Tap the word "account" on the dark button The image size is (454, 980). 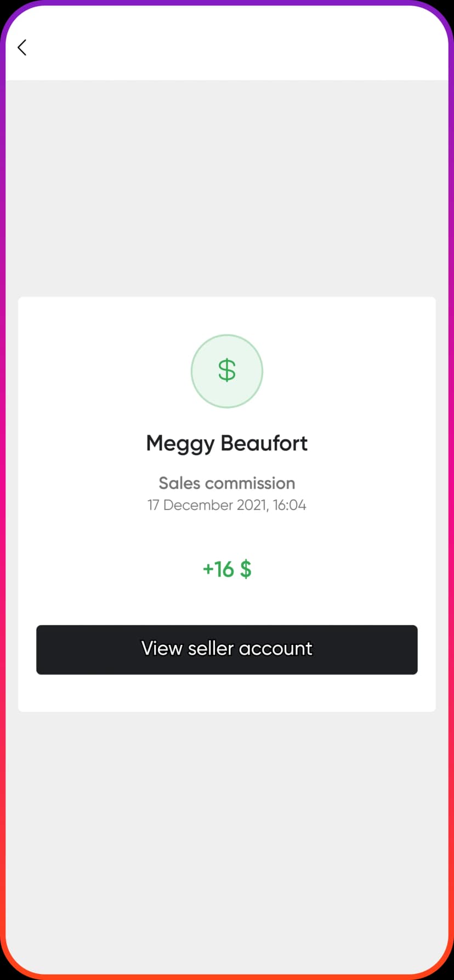pos(276,649)
